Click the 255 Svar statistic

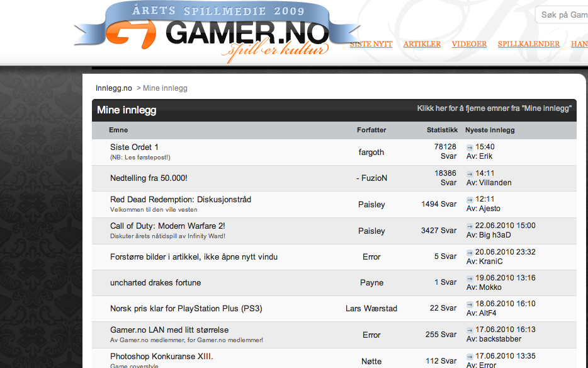(x=441, y=335)
